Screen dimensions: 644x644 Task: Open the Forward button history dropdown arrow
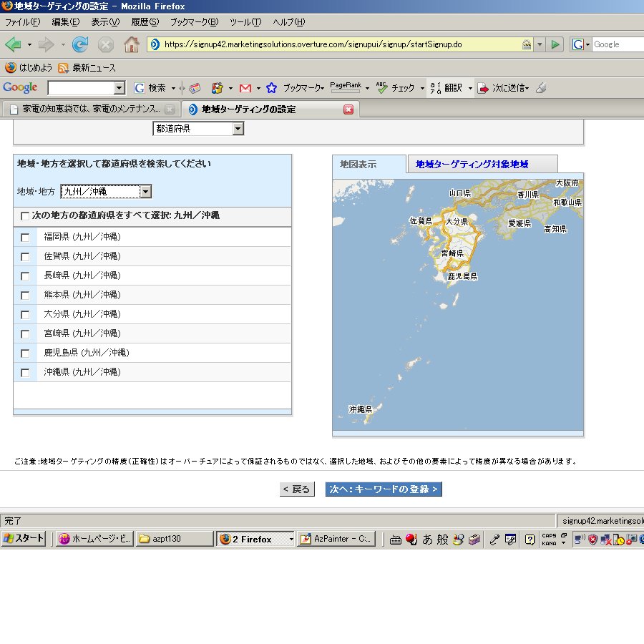tap(62, 44)
